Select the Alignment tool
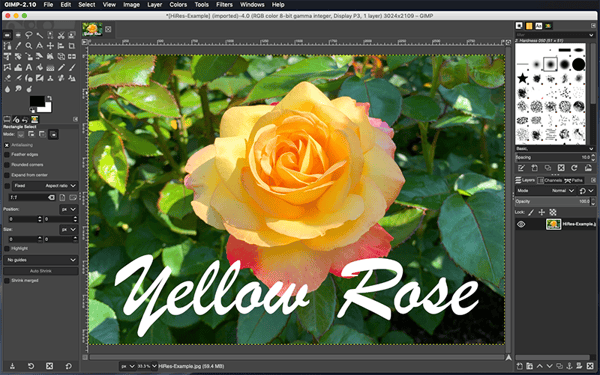 [61, 46]
